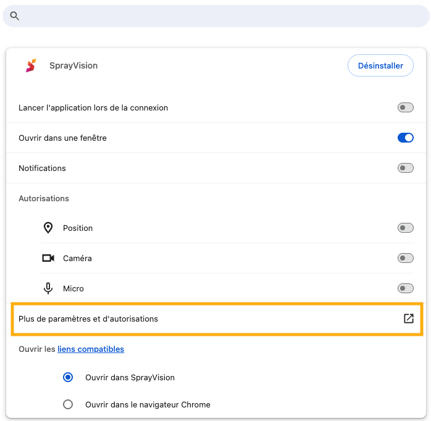Click the Désinstaller button
431x421 pixels.
tap(380, 66)
